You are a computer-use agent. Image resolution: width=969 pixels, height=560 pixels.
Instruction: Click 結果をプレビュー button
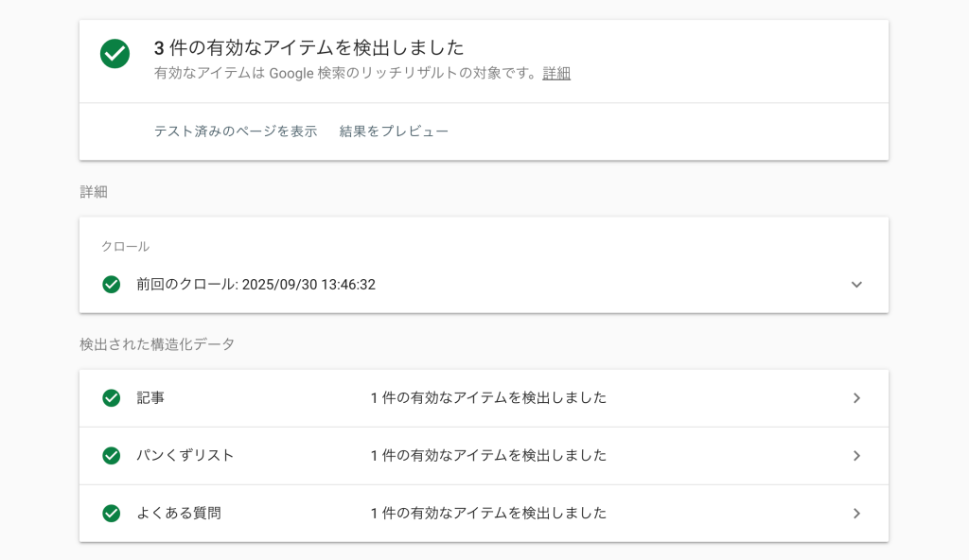click(394, 131)
